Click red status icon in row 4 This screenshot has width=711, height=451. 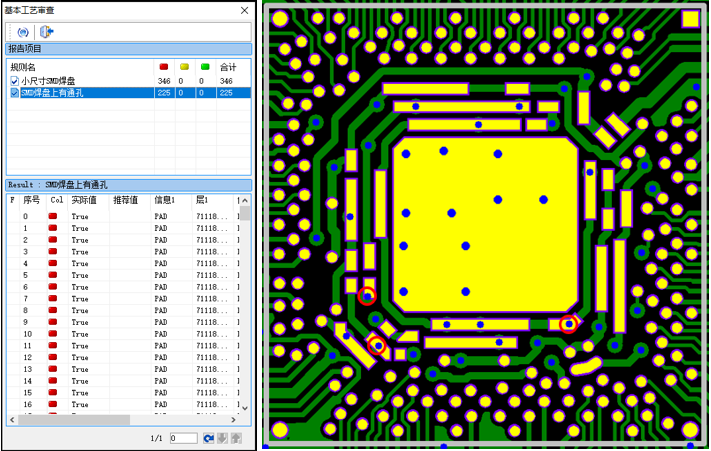point(53,263)
